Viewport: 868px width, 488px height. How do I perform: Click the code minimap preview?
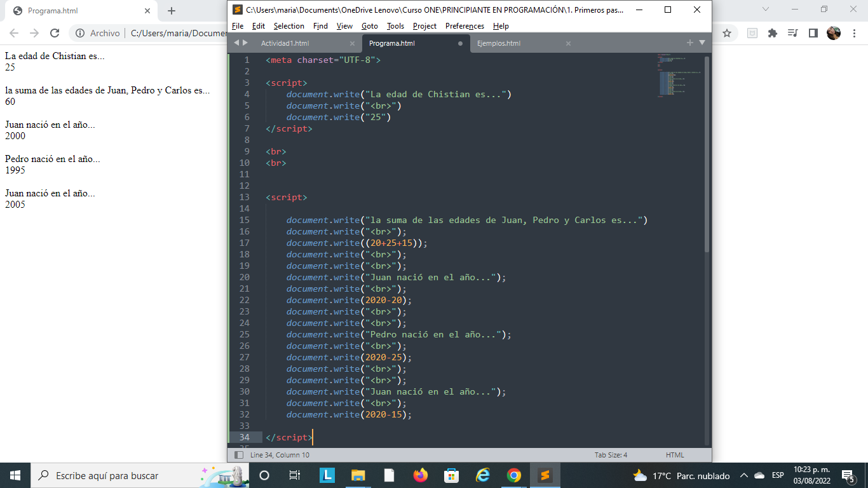point(679,75)
